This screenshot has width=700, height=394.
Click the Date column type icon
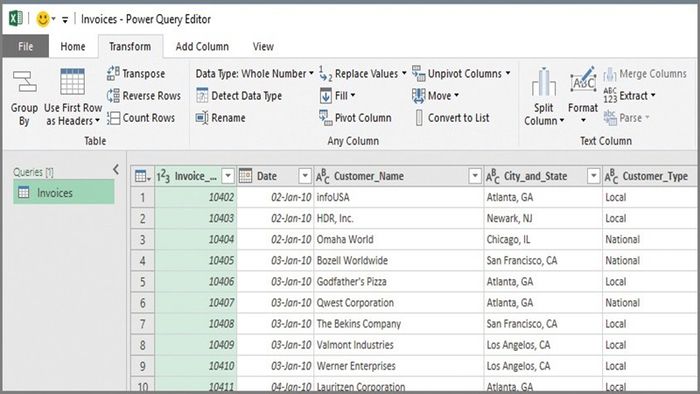[246, 176]
